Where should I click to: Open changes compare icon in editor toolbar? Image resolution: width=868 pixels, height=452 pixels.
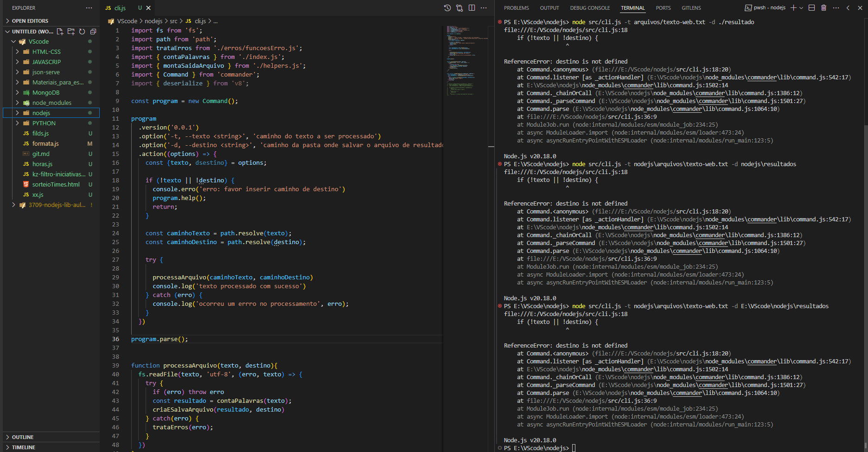coord(460,8)
